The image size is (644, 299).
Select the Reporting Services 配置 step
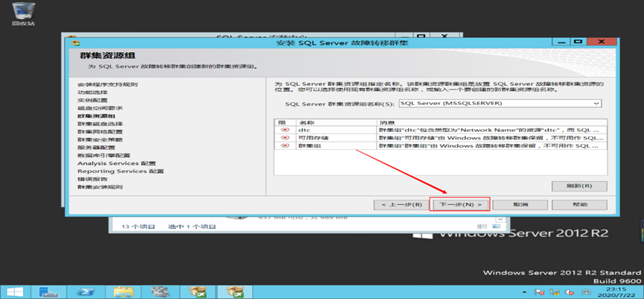tap(121, 171)
